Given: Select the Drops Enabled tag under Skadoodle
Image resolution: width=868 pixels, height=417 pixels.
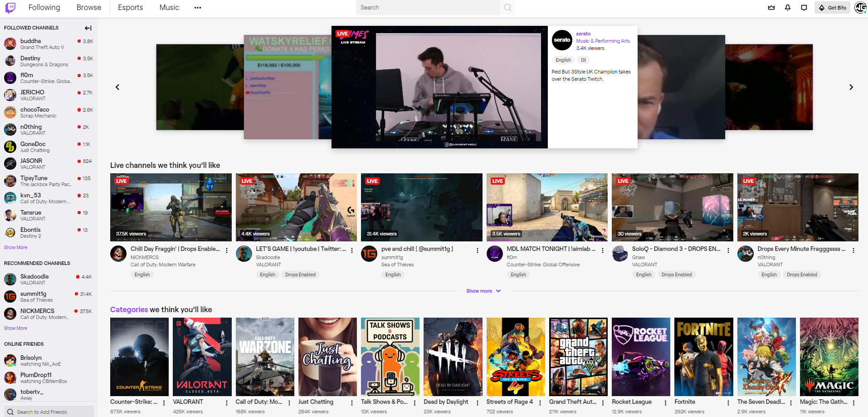Looking at the screenshot, I should (300, 275).
